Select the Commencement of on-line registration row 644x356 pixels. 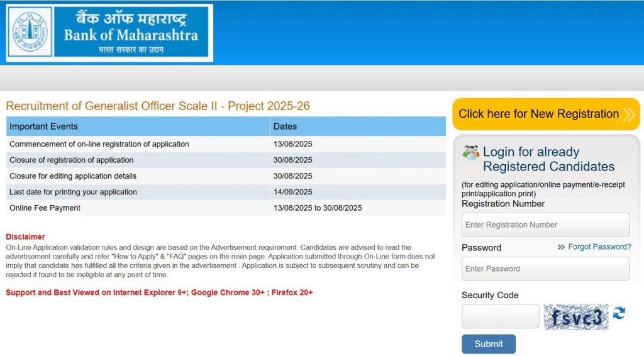tap(226, 144)
